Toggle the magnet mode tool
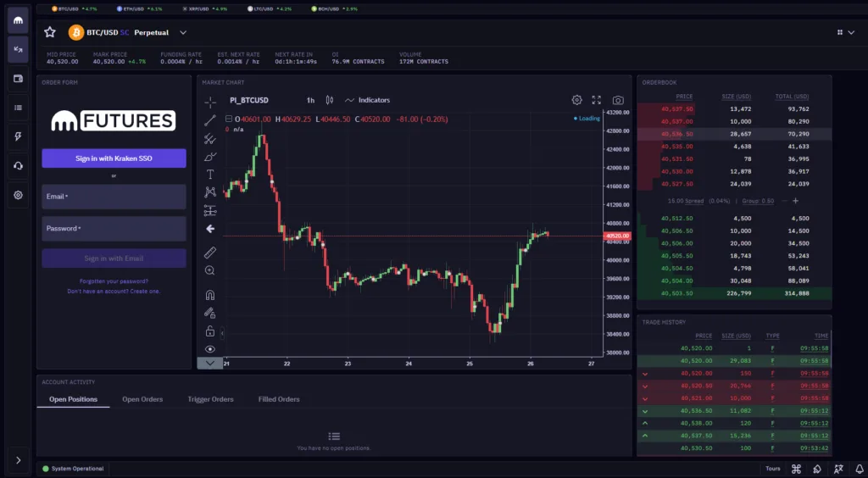This screenshot has width=868, height=478. pos(210,295)
